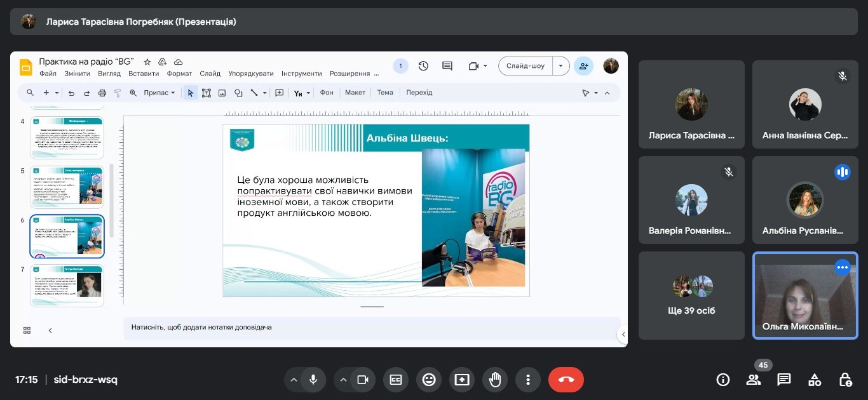Expand video settings arrow next to camera

point(344,380)
